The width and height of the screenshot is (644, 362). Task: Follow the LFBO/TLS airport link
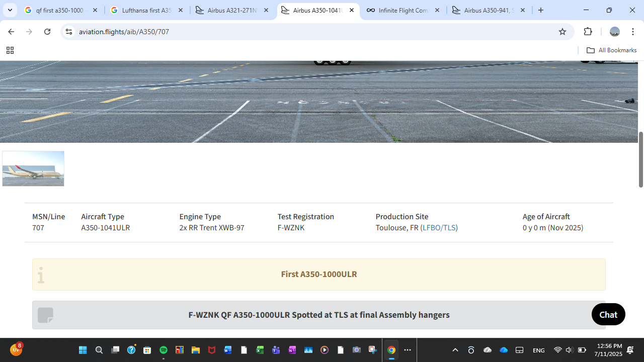(x=439, y=228)
